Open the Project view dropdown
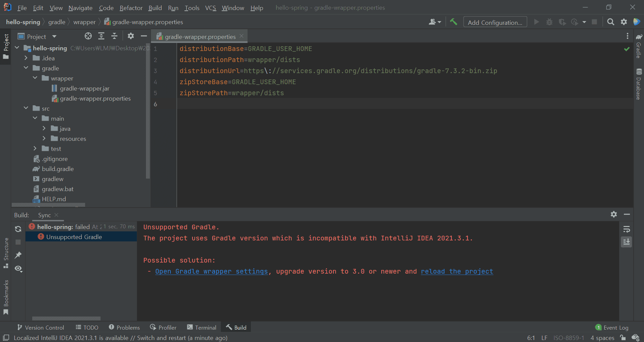Viewport: 644px width, 342px height. [54, 37]
